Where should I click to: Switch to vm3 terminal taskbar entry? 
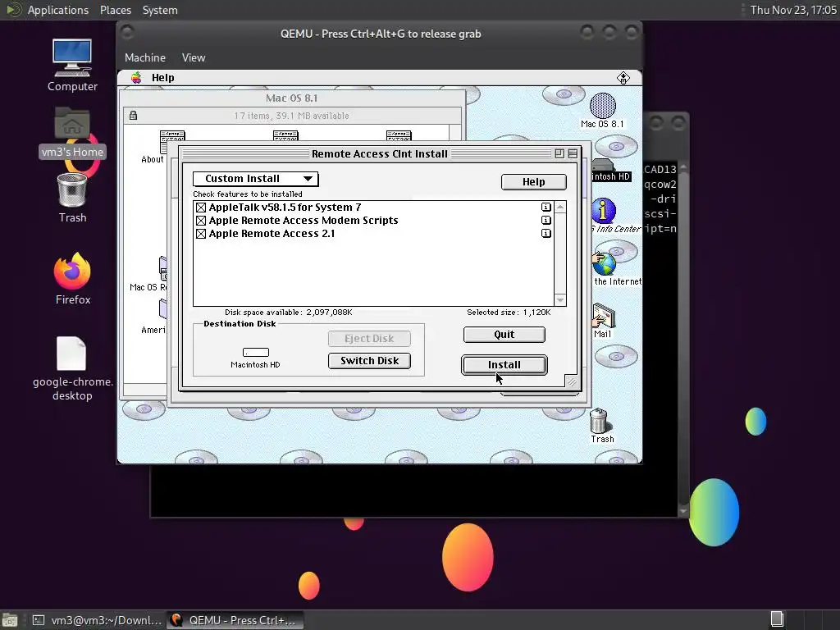pyautogui.click(x=97, y=620)
